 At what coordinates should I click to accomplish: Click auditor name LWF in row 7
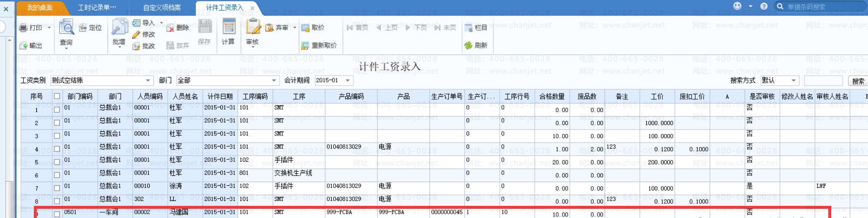click(821, 186)
